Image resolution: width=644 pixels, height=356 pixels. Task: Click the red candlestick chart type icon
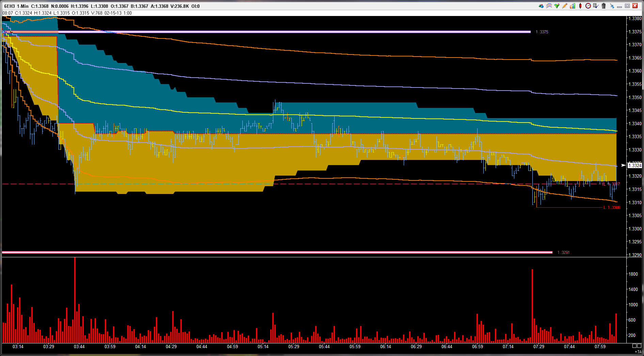[580, 6]
